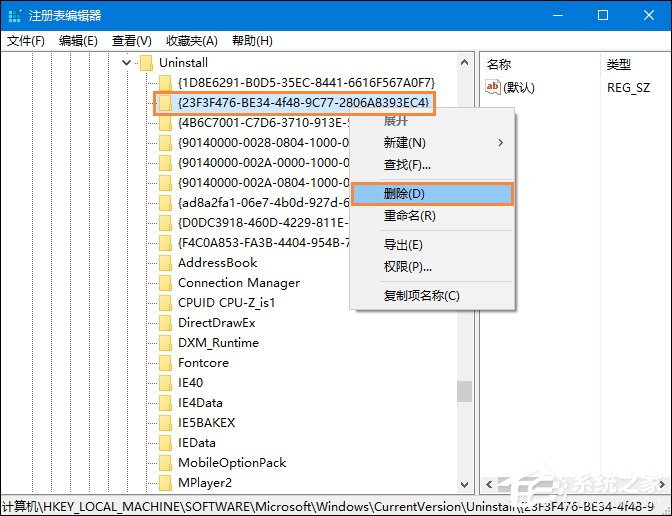Click the folder icon next to AddressBook

pyautogui.click(x=165, y=262)
